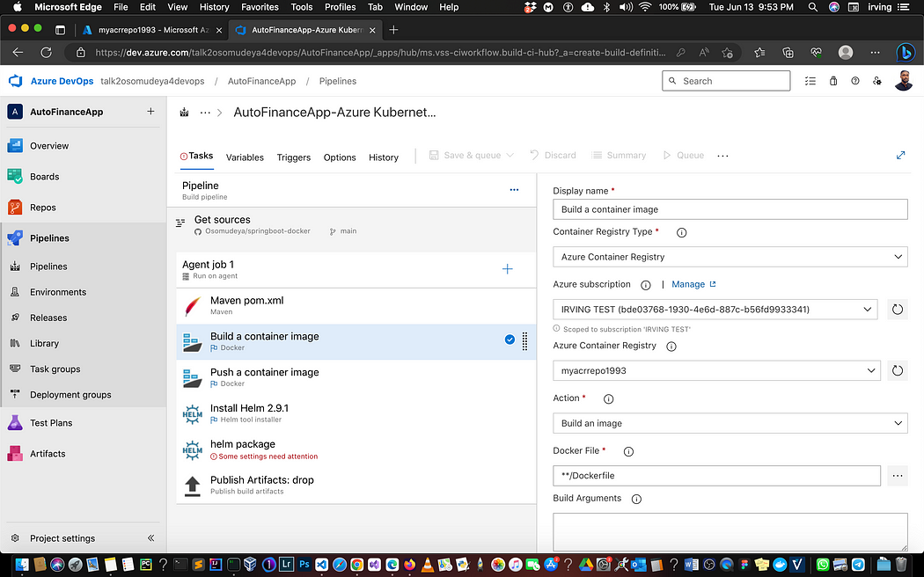Refresh Azure Container Registry list

(897, 370)
